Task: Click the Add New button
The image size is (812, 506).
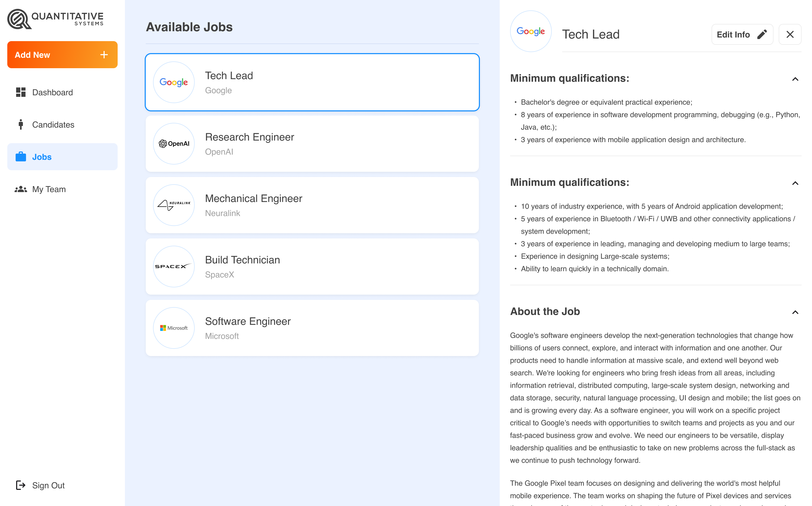Action: click(x=62, y=55)
